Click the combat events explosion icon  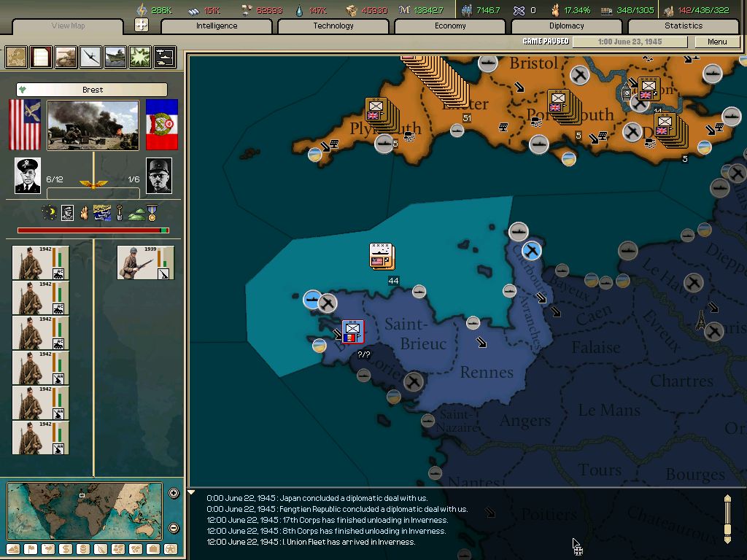point(139,57)
